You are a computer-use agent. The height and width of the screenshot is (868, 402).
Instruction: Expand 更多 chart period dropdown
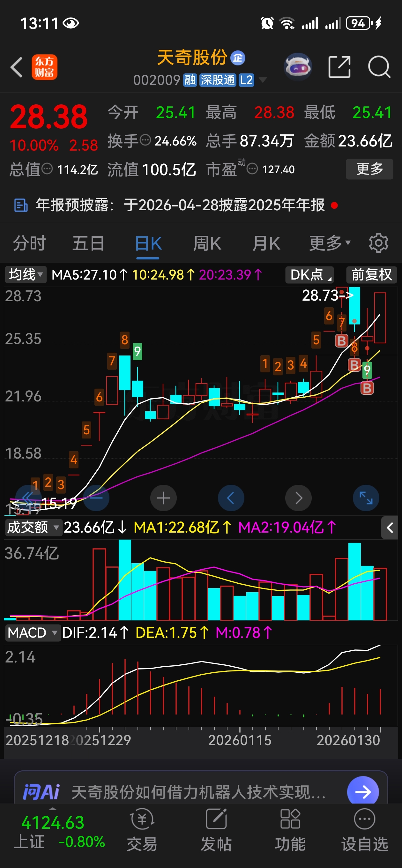coord(330,243)
